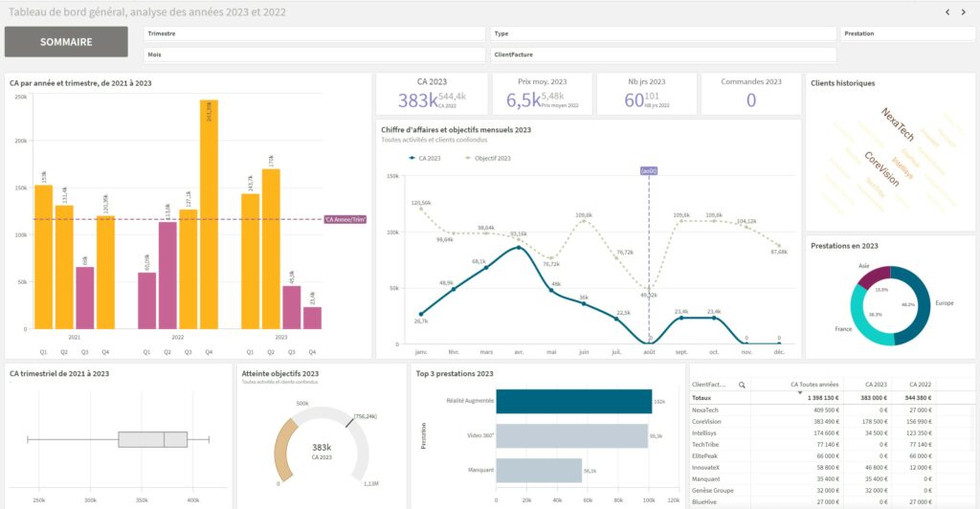Select InnovateX row in the table
The width and height of the screenshot is (980, 509).
pyautogui.click(x=832, y=468)
